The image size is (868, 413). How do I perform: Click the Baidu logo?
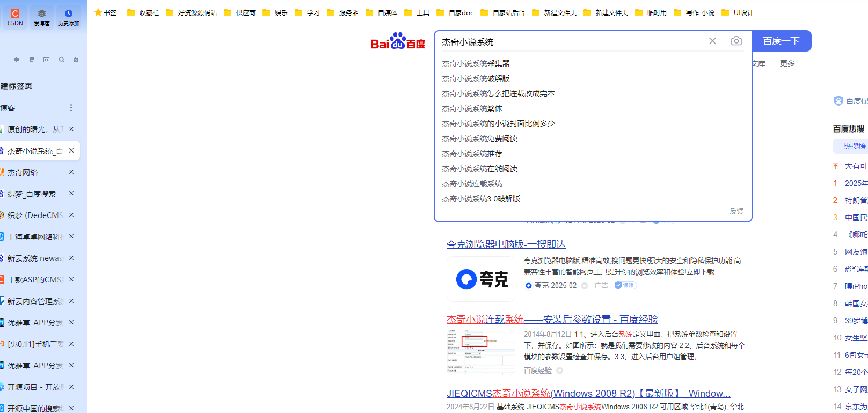click(x=398, y=41)
